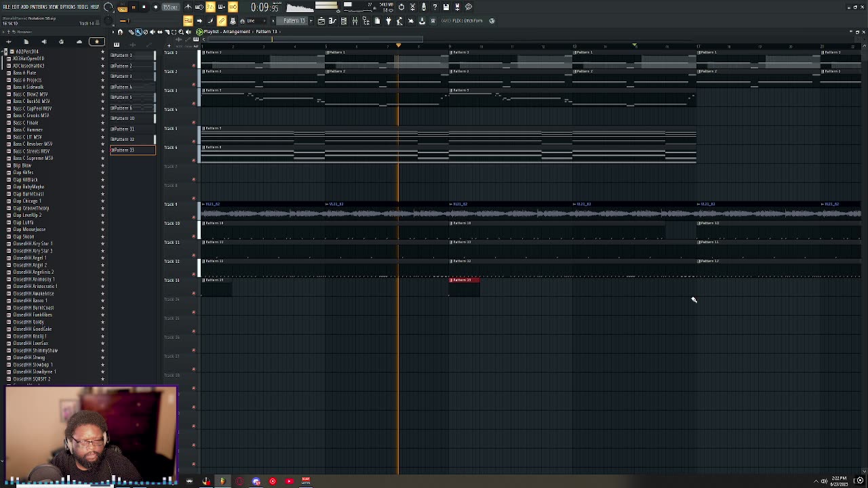Click the Pattern 13 breadcrumb in playlist title

(x=267, y=32)
